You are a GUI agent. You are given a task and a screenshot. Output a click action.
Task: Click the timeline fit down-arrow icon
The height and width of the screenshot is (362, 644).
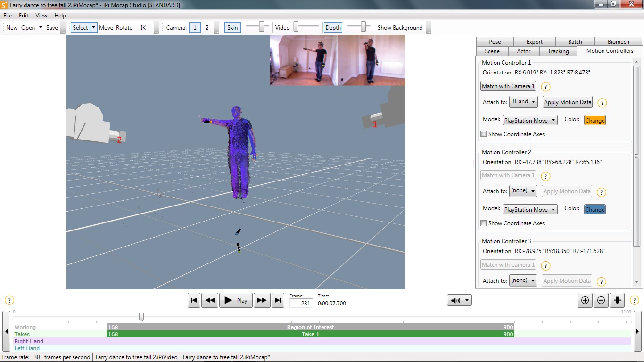coord(617,300)
